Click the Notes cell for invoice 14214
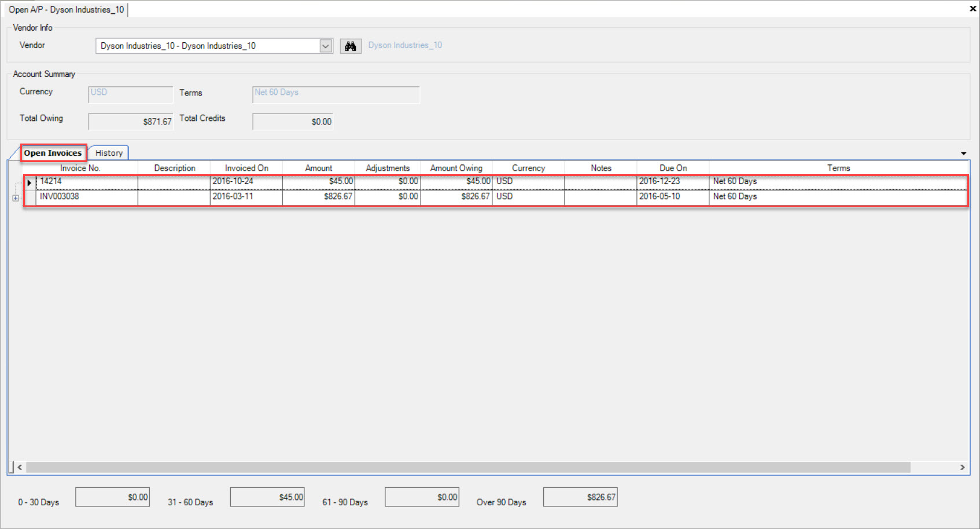 pyautogui.click(x=600, y=182)
